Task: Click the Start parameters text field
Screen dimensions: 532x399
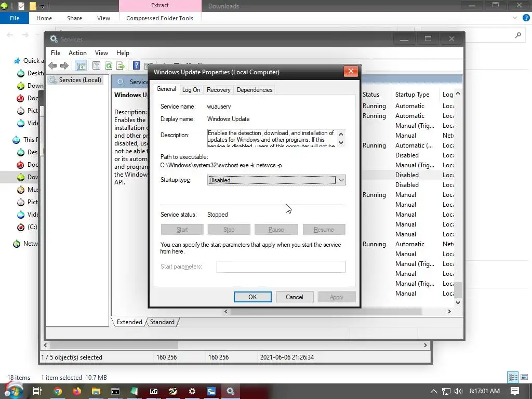Action: pos(281,267)
